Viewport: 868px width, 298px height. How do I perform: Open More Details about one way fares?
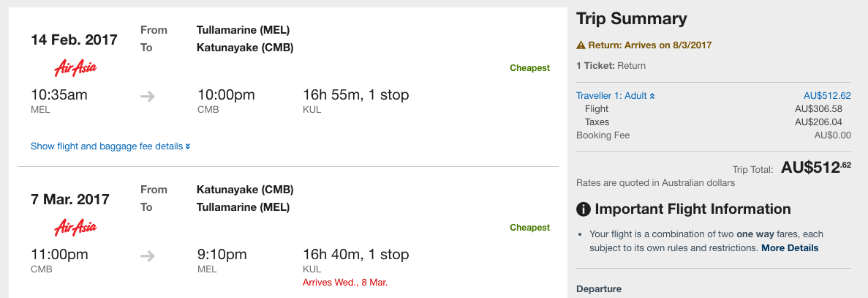(x=790, y=247)
